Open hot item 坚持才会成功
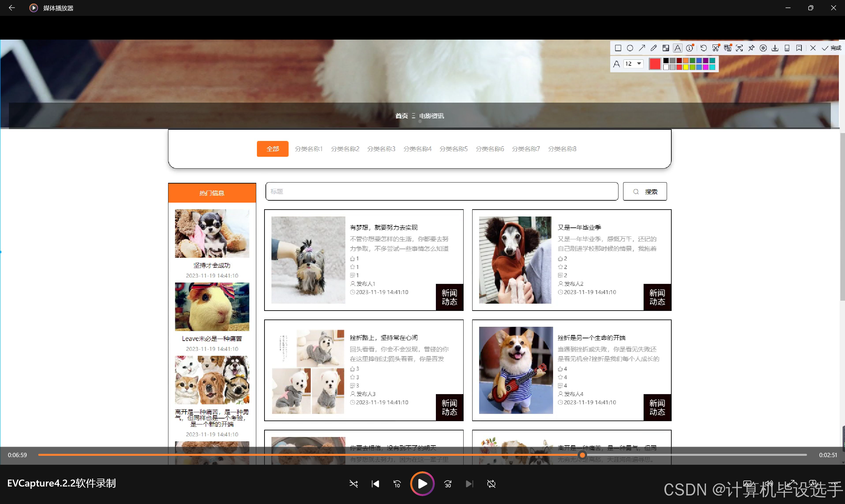 [212, 265]
